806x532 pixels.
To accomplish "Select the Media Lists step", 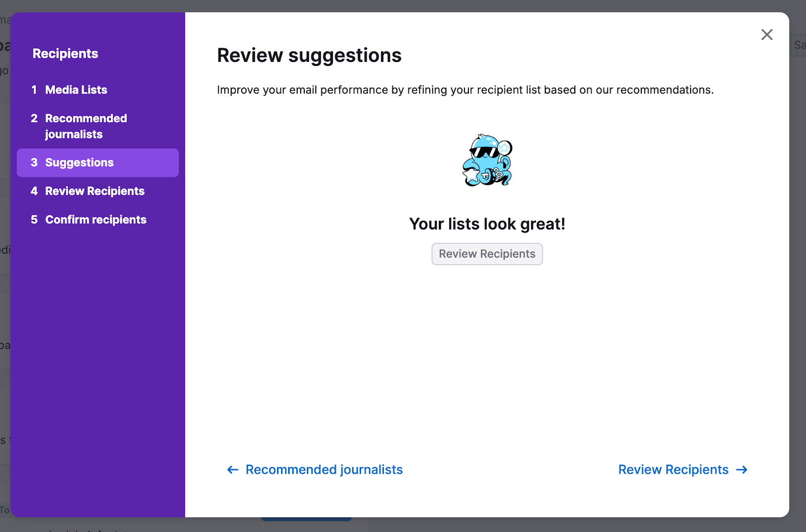I will click(x=76, y=90).
